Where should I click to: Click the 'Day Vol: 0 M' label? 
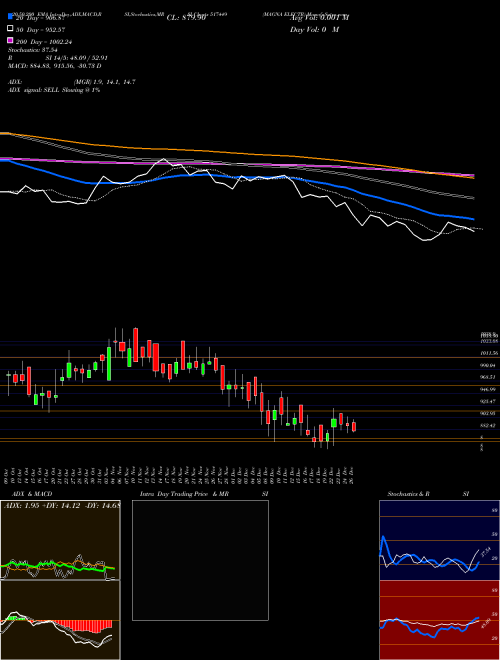pos(314,29)
